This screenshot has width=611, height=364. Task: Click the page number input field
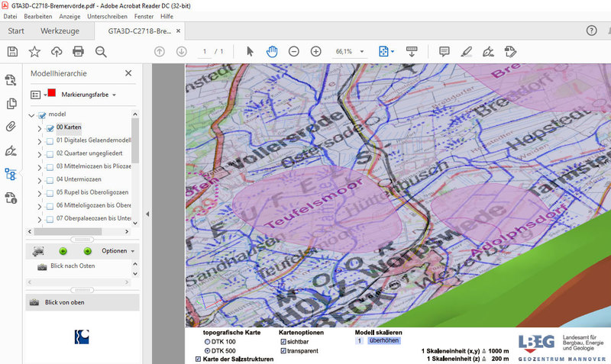tap(205, 51)
